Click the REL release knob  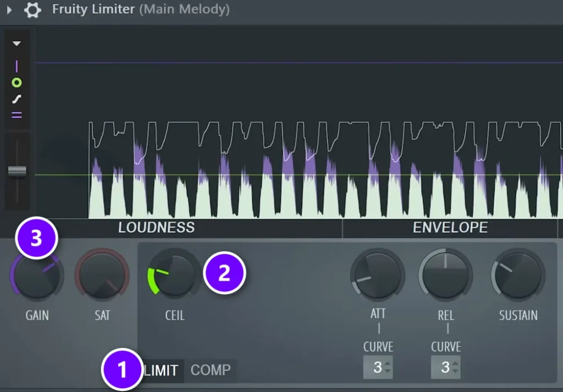pos(445,275)
